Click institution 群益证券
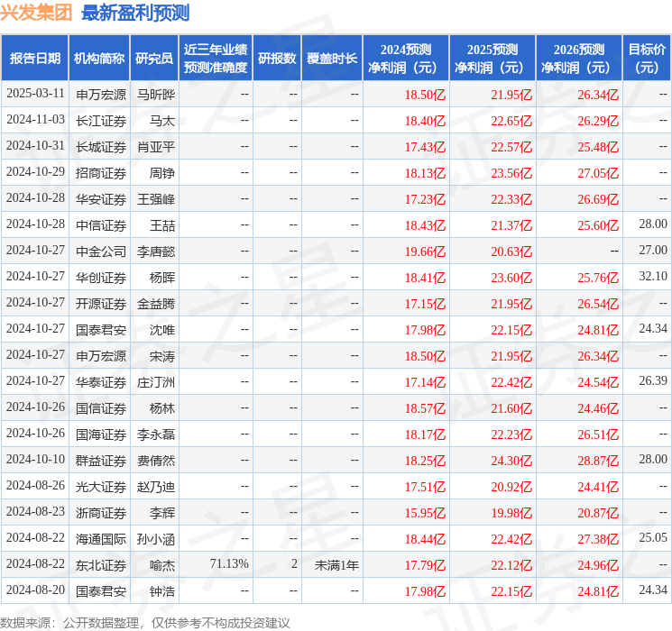Viewport: 672px width, 631px height. [101, 461]
